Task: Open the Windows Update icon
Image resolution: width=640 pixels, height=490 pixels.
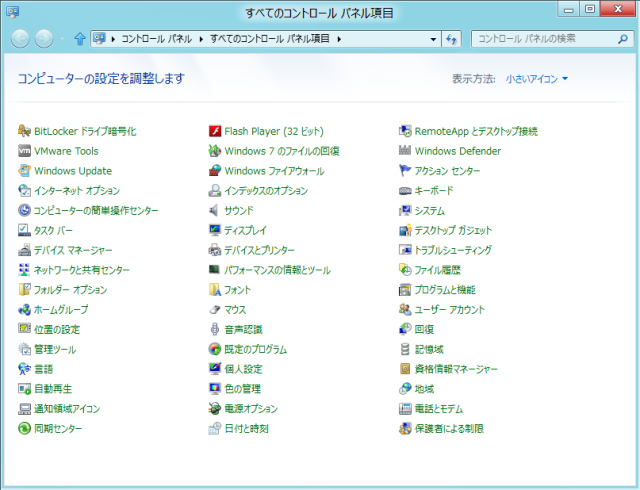Action: [25, 171]
